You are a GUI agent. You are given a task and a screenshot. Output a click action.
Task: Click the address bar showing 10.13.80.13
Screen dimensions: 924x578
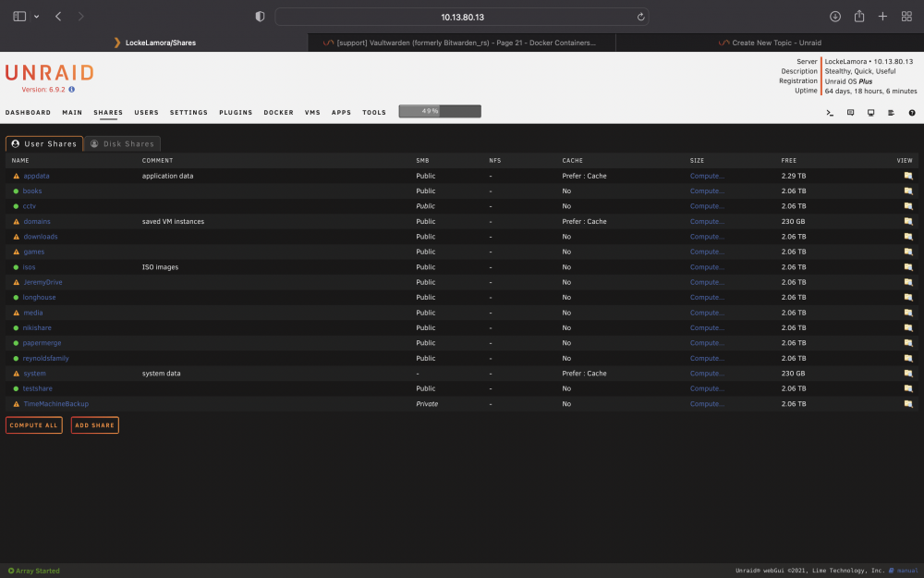[x=462, y=17]
